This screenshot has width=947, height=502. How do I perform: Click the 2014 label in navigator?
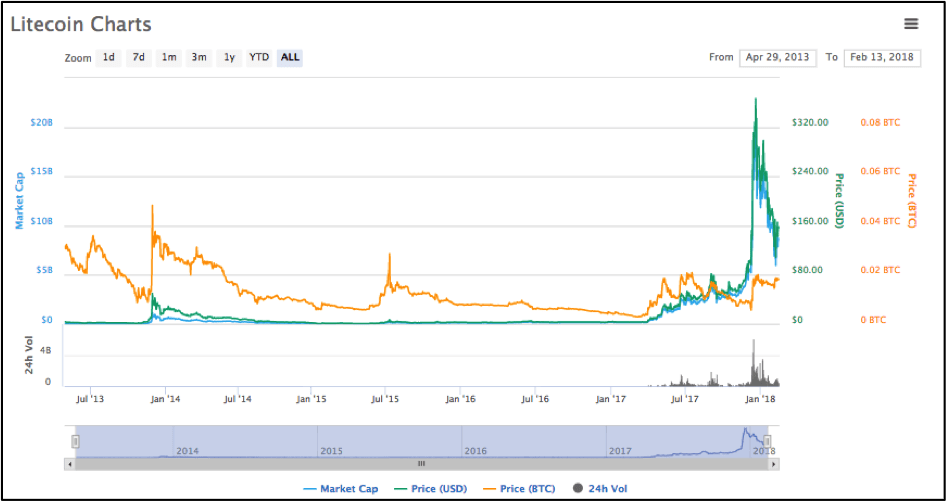click(x=187, y=451)
